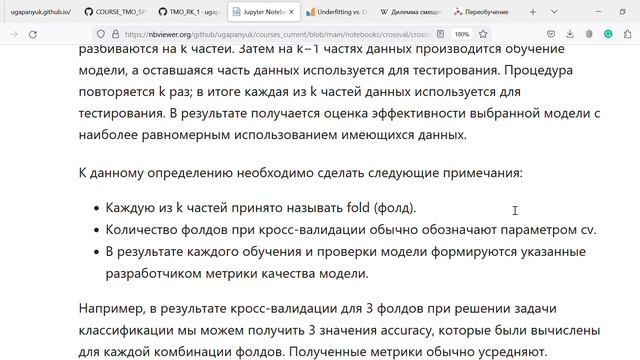Image resolution: width=640 pixels, height=360 pixels.
Task: Open the Wikipedia Дилемма смещения tab
Action: (411, 12)
